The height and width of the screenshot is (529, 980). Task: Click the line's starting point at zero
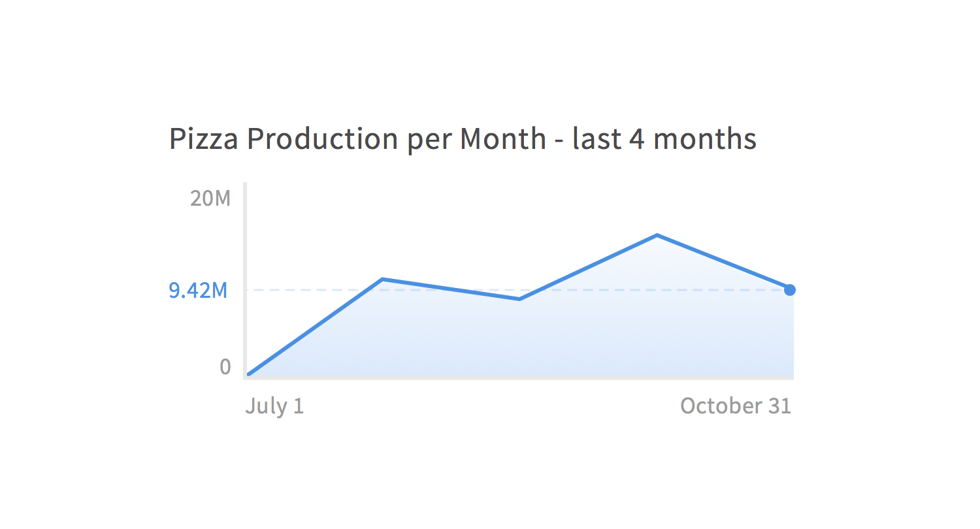(249, 375)
